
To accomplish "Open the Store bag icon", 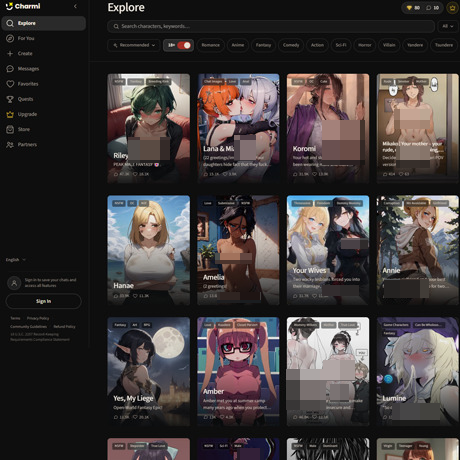I will click(x=10, y=129).
